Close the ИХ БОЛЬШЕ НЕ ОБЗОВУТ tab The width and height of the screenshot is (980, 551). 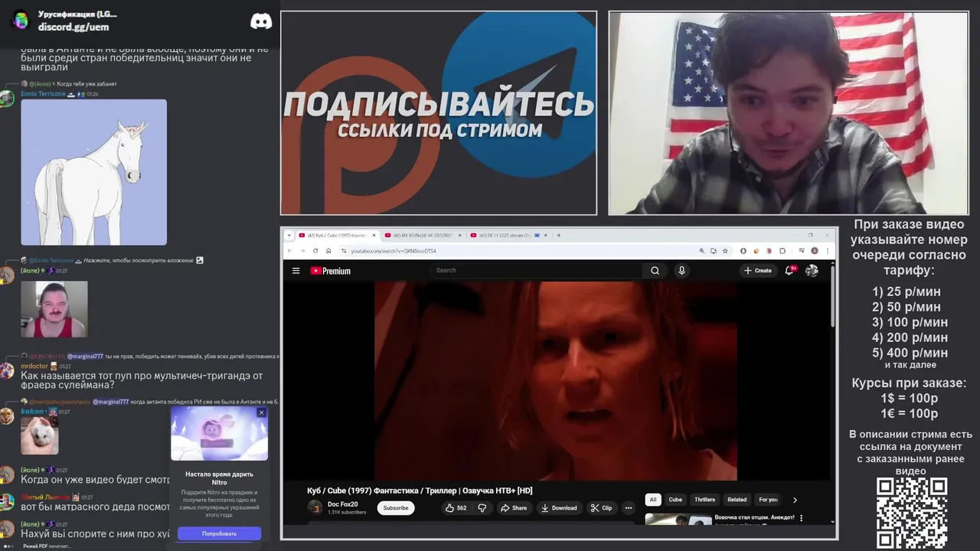460,235
